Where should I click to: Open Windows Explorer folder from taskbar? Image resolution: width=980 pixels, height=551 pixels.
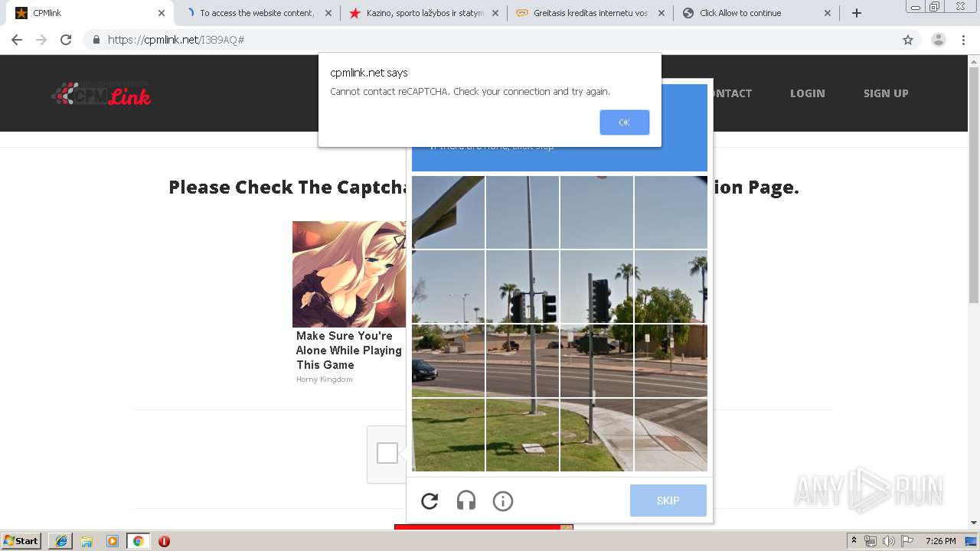coord(87,541)
